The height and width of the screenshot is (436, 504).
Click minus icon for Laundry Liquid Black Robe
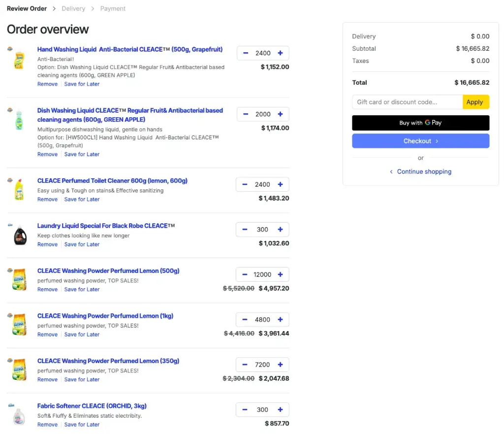click(245, 230)
